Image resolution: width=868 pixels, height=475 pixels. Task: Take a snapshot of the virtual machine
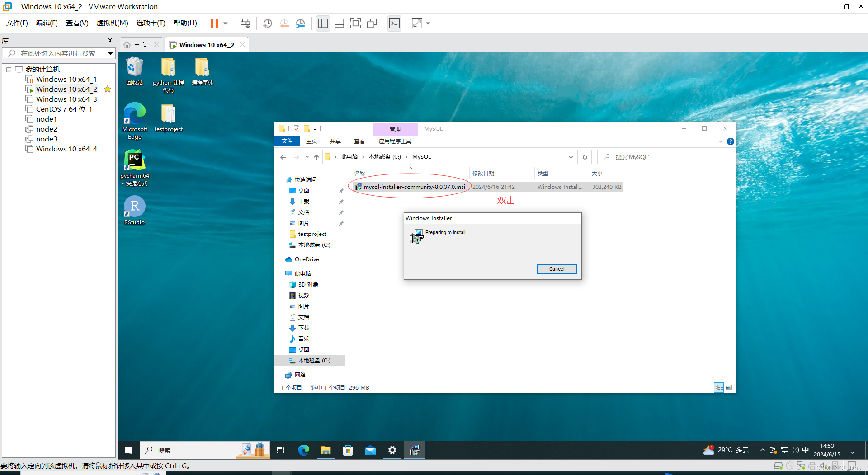coord(268,23)
